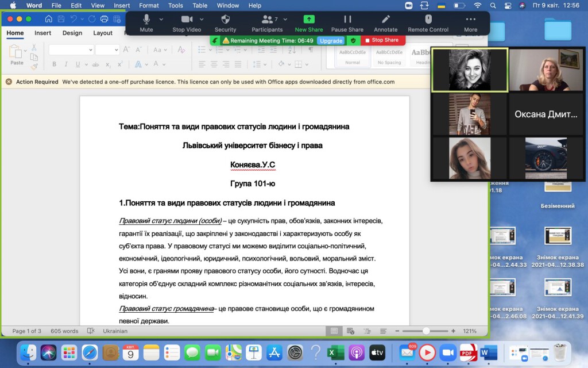588x368 pixels.
Task: Toggle Superscript formatting
Action: click(120, 64)
